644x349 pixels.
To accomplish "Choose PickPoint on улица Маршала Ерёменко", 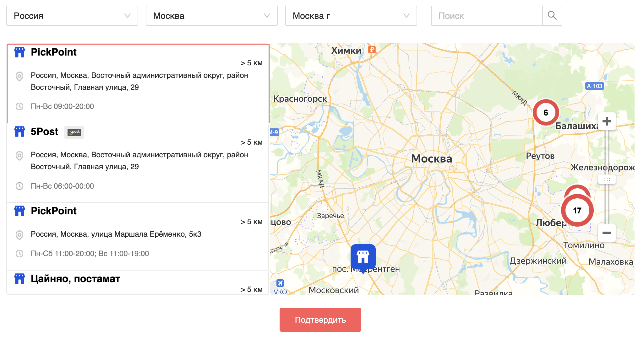I will click(138, 236).
